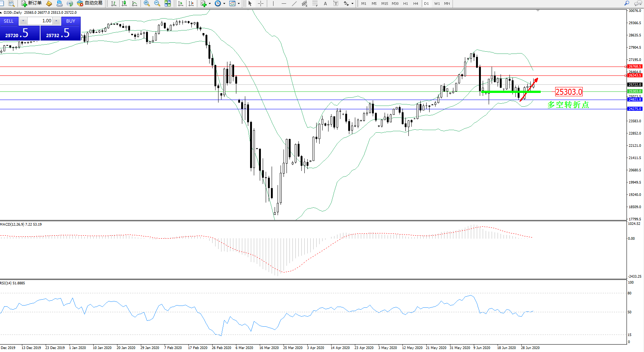Open the search magnifier at top right
This screenshot has height=352, width=644.
tap(627, 3)
